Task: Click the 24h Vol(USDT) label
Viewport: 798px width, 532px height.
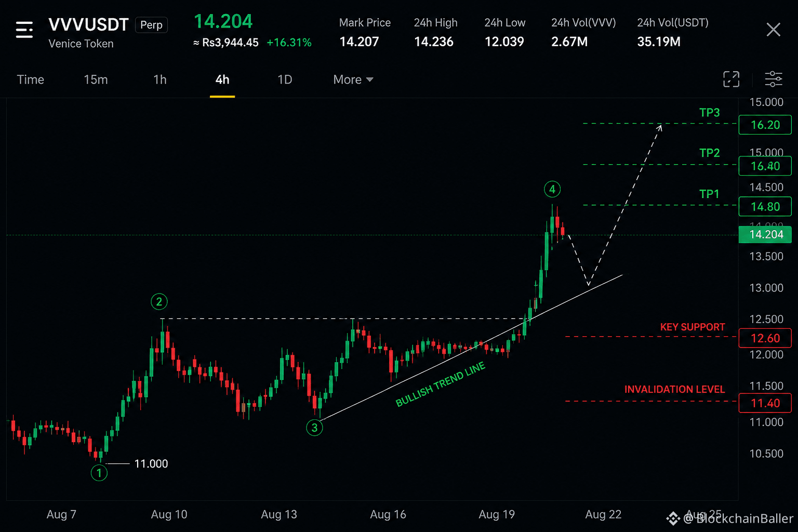Action: (x=673, y=23)
